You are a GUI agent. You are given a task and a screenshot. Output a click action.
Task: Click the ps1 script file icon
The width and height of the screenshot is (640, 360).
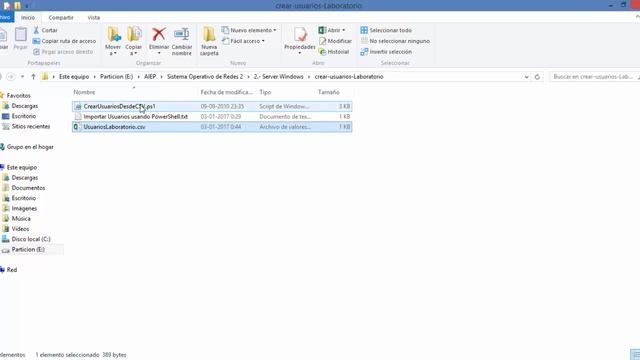[x=78, y=107]
